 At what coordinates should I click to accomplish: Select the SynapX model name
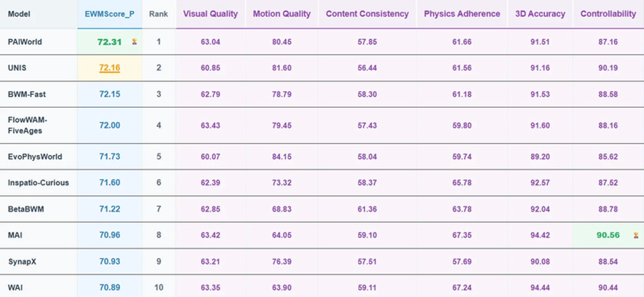[22, 262]
